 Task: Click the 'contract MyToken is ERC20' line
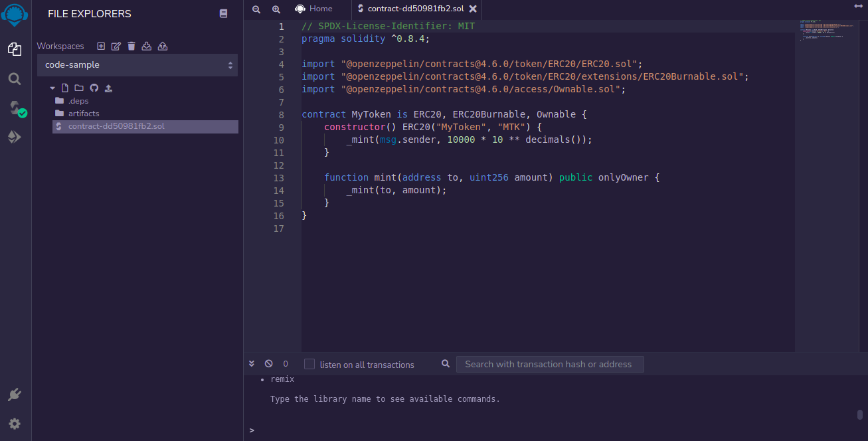pos(444,114)
